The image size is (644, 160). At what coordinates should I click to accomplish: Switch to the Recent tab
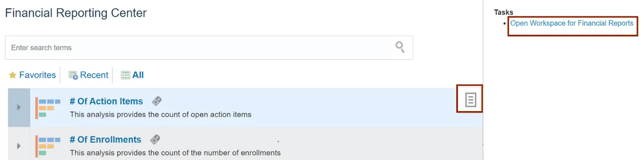(88, 75)
